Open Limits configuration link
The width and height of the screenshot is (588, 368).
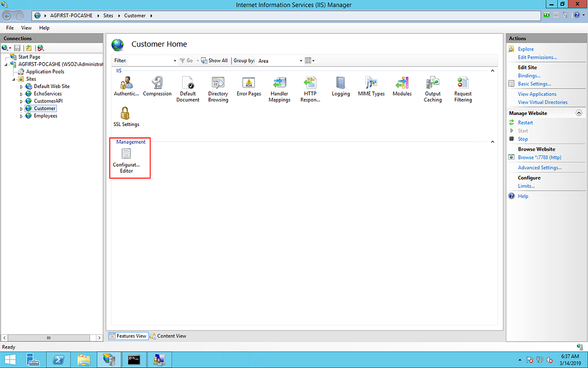[526, 186]
